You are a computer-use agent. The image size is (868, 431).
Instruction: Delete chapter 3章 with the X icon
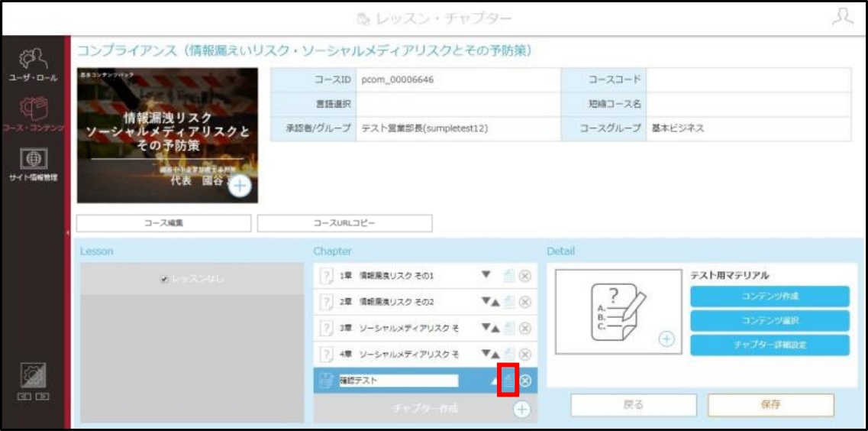pyautogui.click(x=525, y=329)
